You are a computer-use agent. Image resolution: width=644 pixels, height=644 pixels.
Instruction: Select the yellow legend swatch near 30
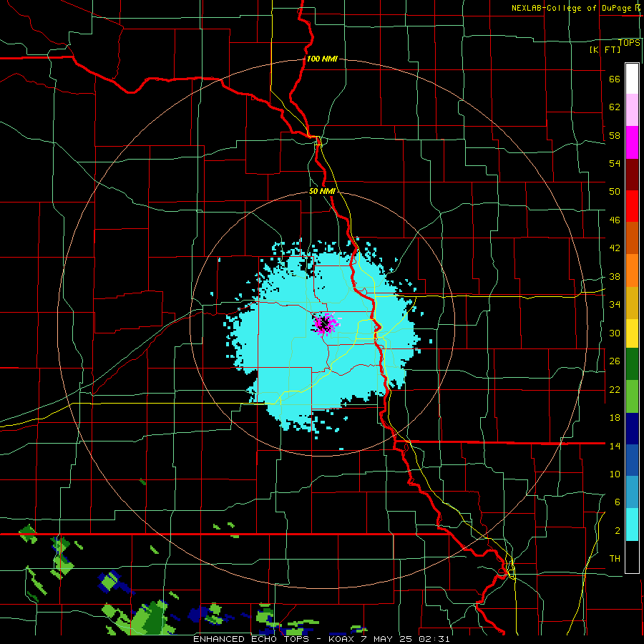click(x=632, y=333)
